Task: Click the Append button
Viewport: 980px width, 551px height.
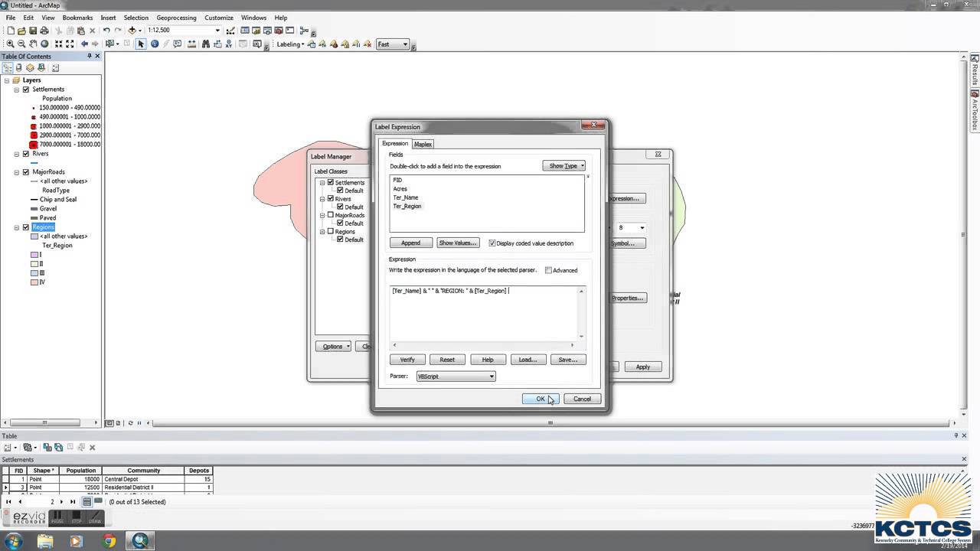Action: (x=410, y=243)
